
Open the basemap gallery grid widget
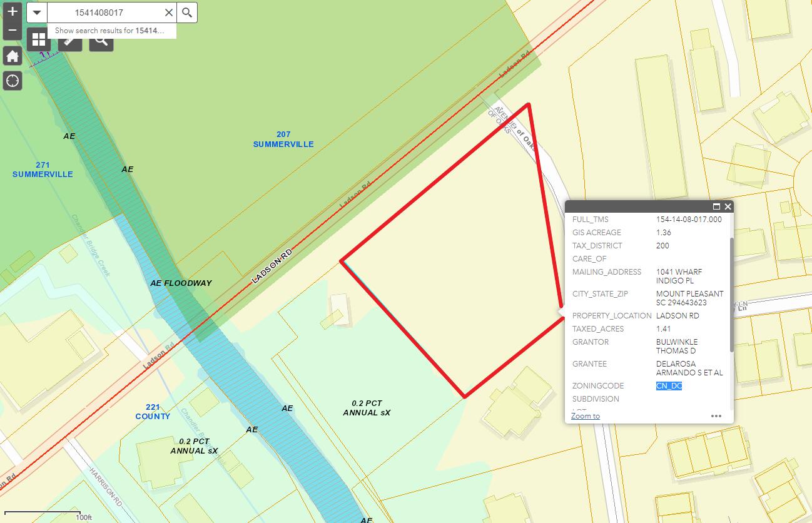(39, 40)
